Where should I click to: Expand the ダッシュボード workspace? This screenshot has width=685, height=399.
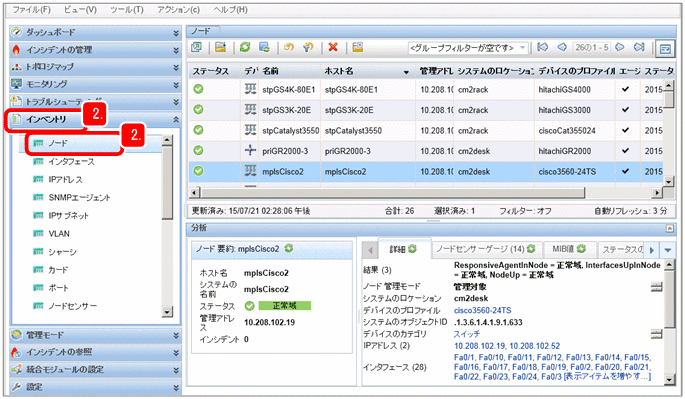point(176,33)
